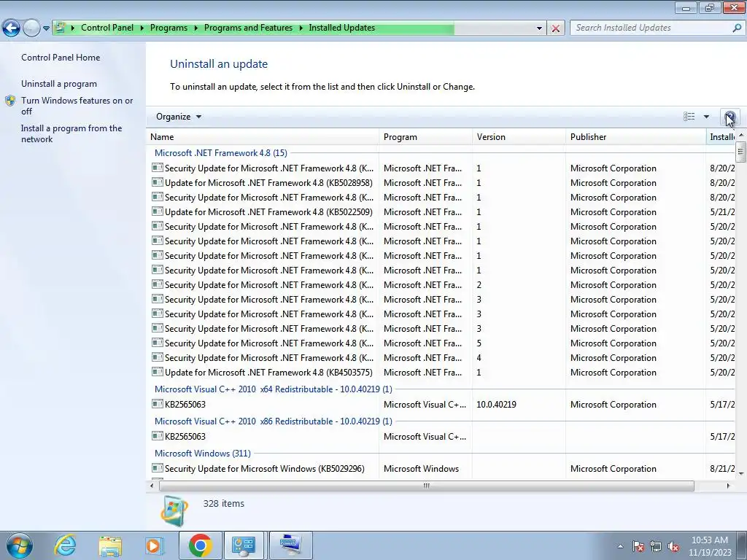
Task: Open address bar history dropdown
Action: tap(539, 28)
